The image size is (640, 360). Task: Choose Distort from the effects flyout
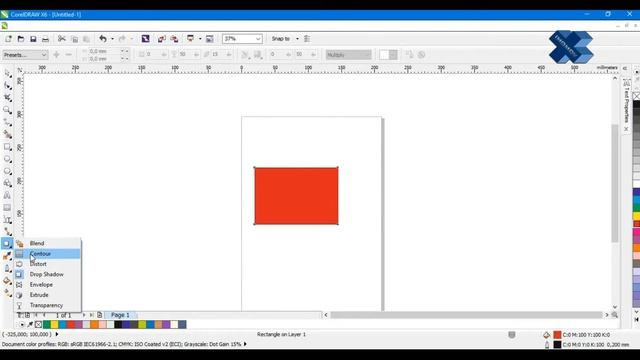click(47, 264)
